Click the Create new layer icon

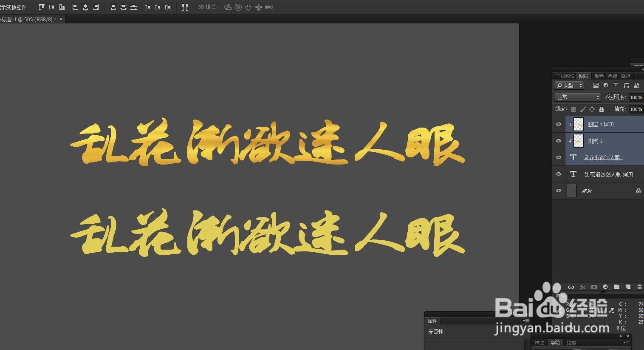click(629, 287)
